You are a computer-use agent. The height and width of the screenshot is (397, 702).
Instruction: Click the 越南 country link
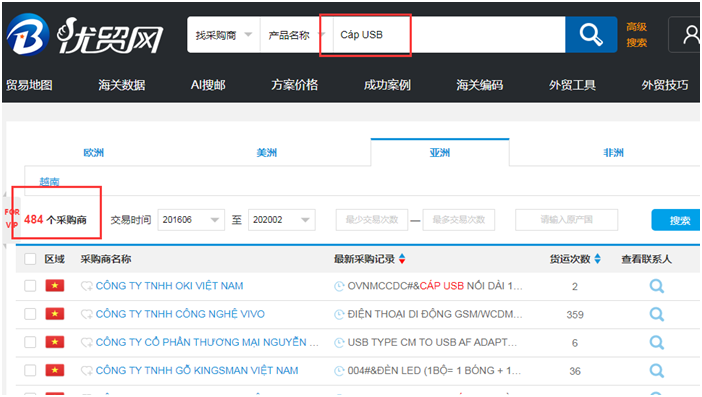tap(49, 181)
